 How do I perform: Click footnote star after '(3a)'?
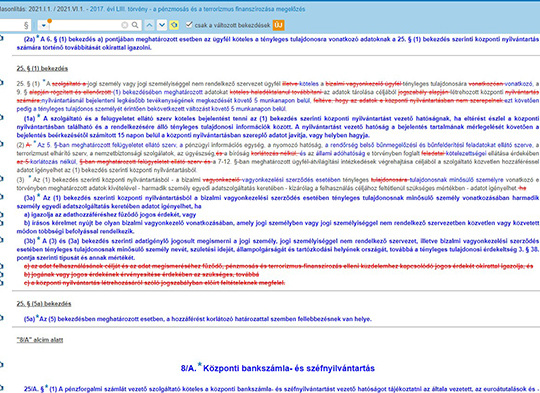click(39, 196)
